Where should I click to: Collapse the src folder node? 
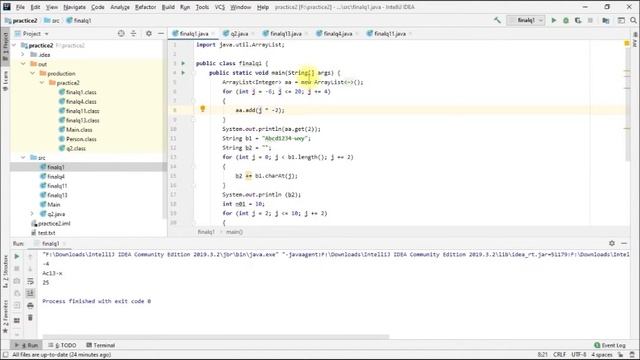point(23,158)
